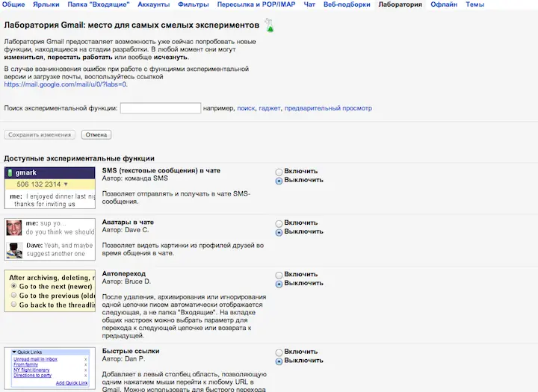The height and width of the screenshot is (392, 538).
Task: Open the Фильтры tab
Action: (194, 4)
